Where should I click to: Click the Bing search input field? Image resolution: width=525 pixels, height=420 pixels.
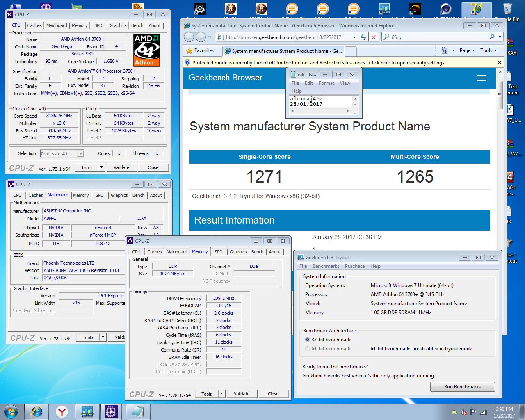pyautogui.click(x=439, y=37)
